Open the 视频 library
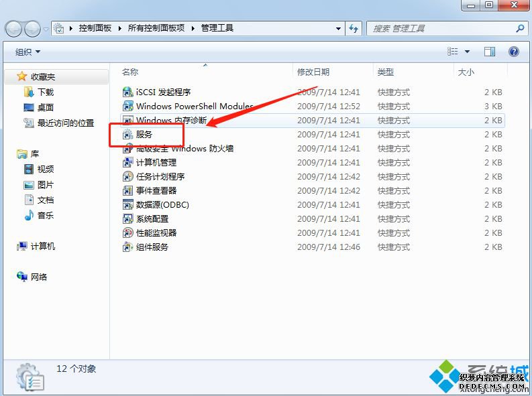The height and width of the screenshot is (396, 532). pos(46,169)
